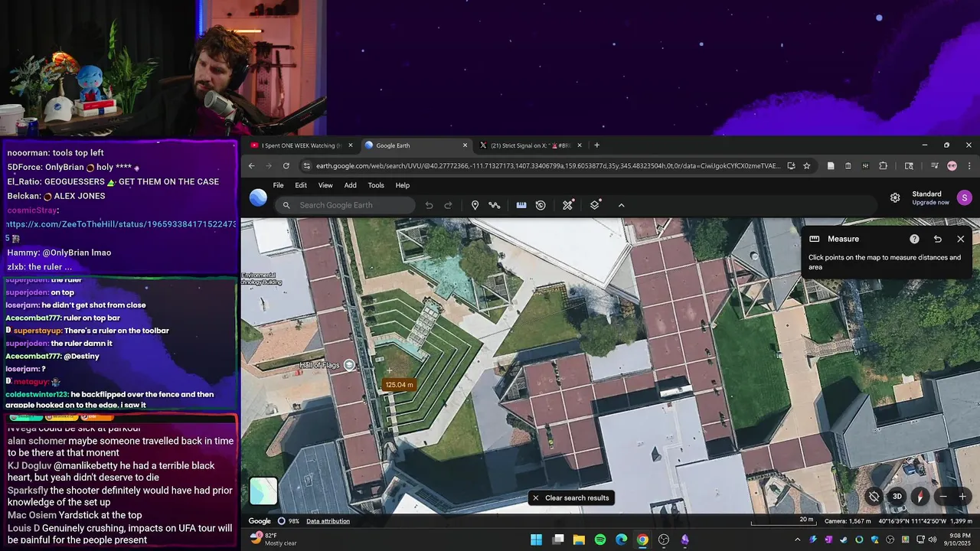Click the Undo arrow beside the search box

(429, 205)
